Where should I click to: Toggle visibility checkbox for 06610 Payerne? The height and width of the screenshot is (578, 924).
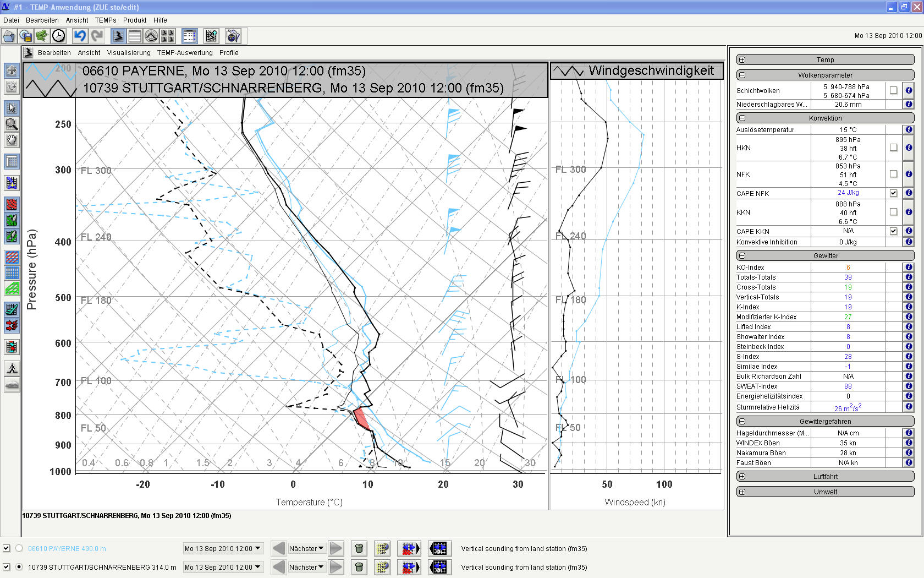click(7, 548)
